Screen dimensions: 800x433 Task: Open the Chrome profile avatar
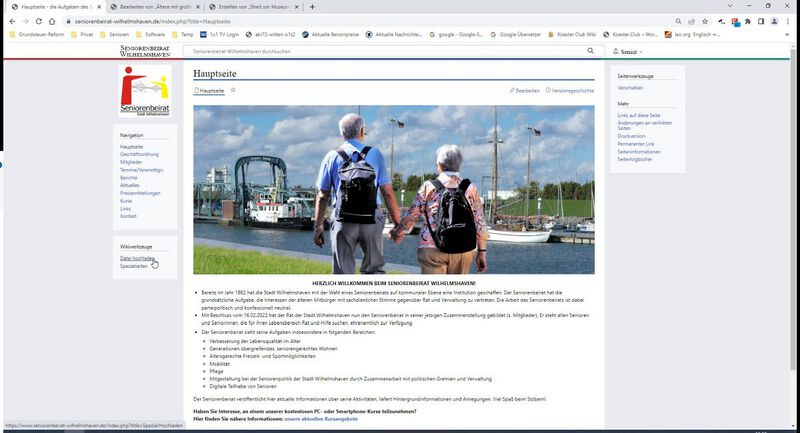774,21
